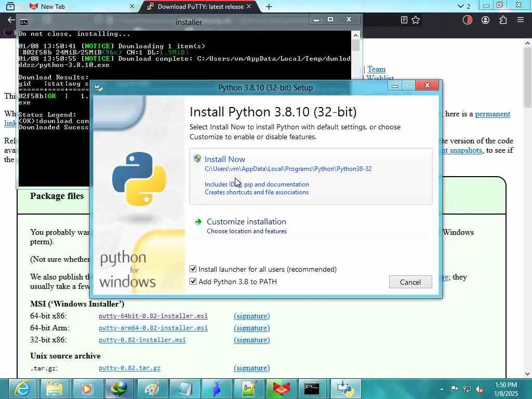Download putty-0.82-installer.msi
This screenshot has height=399, width=532.
[x=142, y=340]
